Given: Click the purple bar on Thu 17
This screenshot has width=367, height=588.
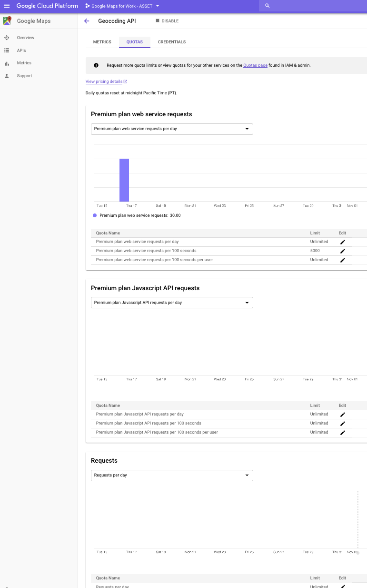Looking at the screenshot, I should point(124,180).
